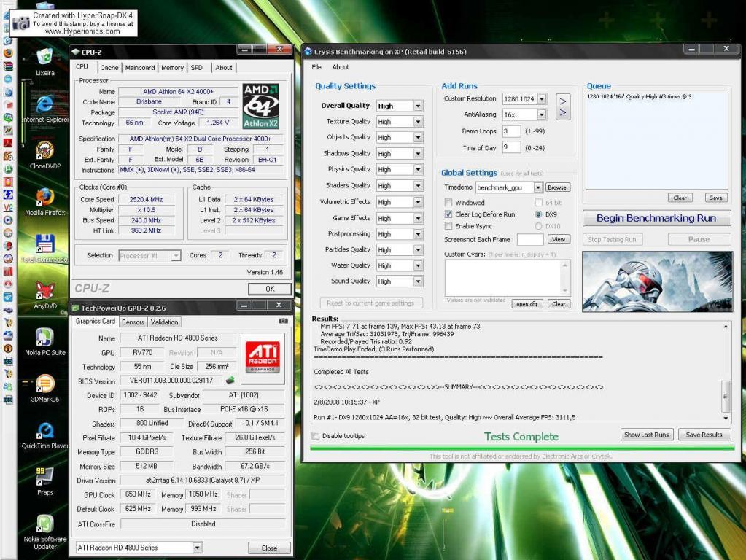The image size is (746, 560).
Task: Switch to the Sensors tab in GPU-Z
Action: 133,322
